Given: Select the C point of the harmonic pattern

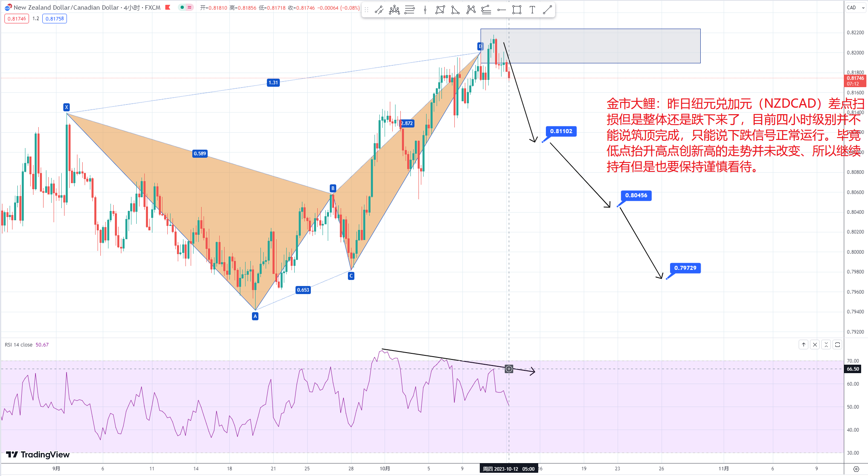Looking at the screenshot, I should pyautogui.click(x=351, y=276).
